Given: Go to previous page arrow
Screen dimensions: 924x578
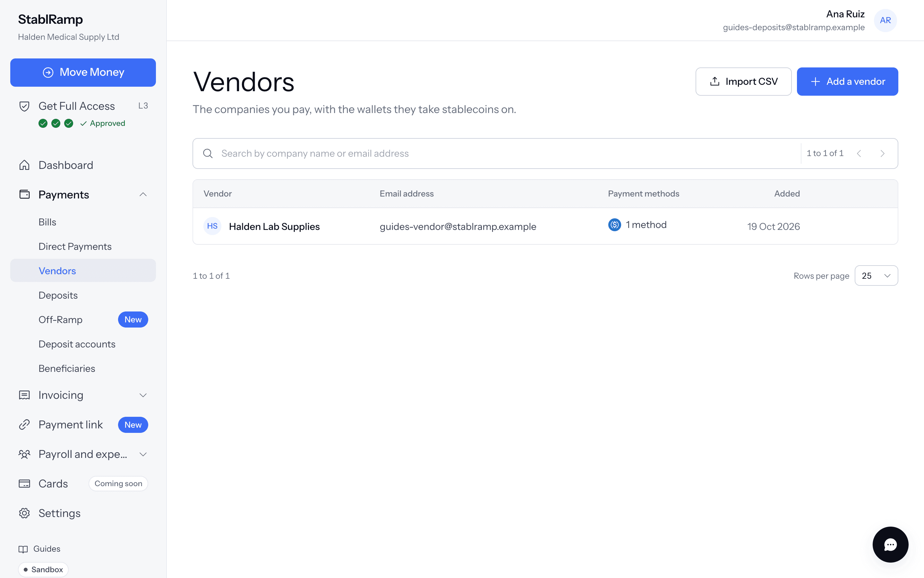Looking at the screenshot, I should (x=859, y=153).
